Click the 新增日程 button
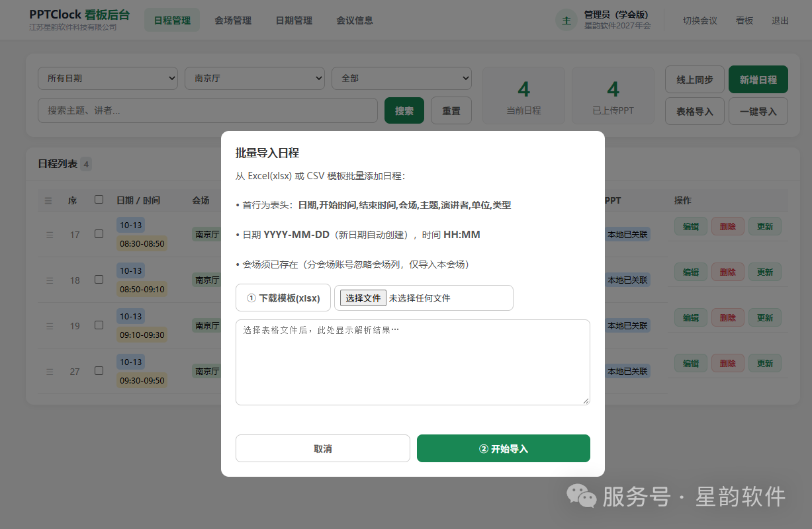 (758, 79)
